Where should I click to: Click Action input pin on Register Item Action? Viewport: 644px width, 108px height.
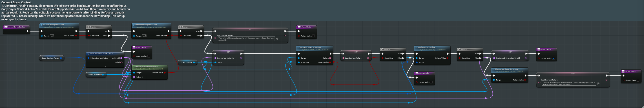(x=417, y=62)
